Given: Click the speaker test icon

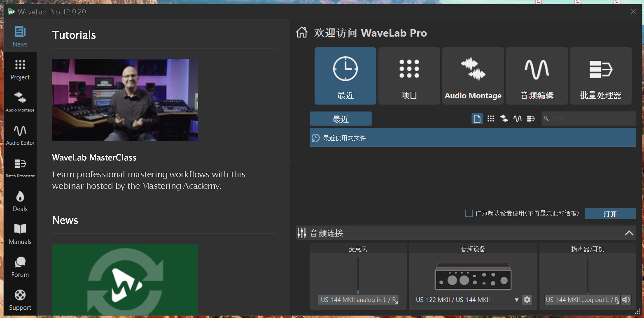Looking at the screenshot, I should click(626, 299).
